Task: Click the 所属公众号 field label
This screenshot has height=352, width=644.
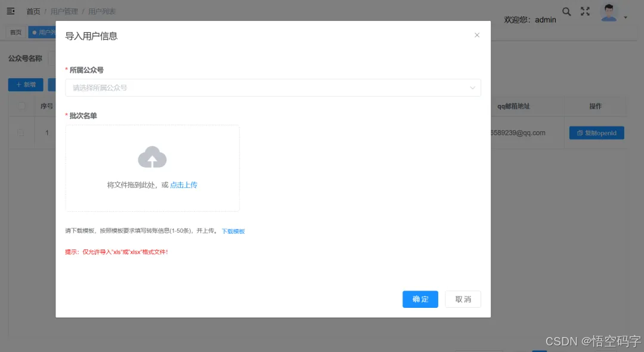Action: pyautogui.click(x=86, y=70)
